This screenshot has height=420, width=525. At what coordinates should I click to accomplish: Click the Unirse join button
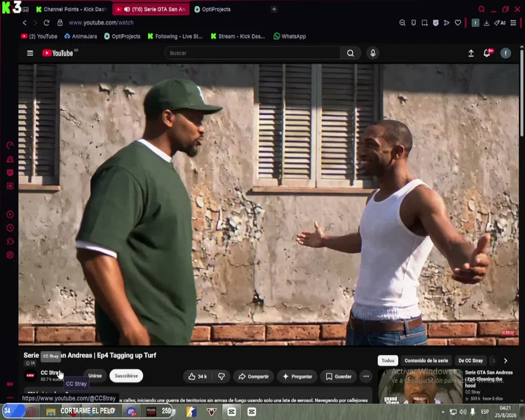[x=94, y=376]
